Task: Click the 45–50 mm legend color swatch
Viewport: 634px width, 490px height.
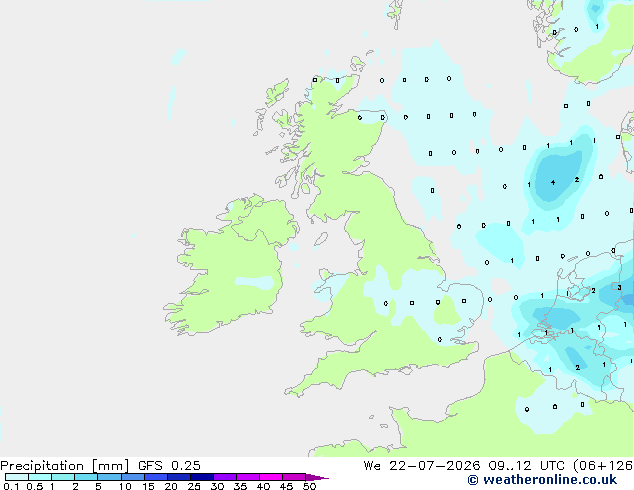Action: tap(294, 477)
